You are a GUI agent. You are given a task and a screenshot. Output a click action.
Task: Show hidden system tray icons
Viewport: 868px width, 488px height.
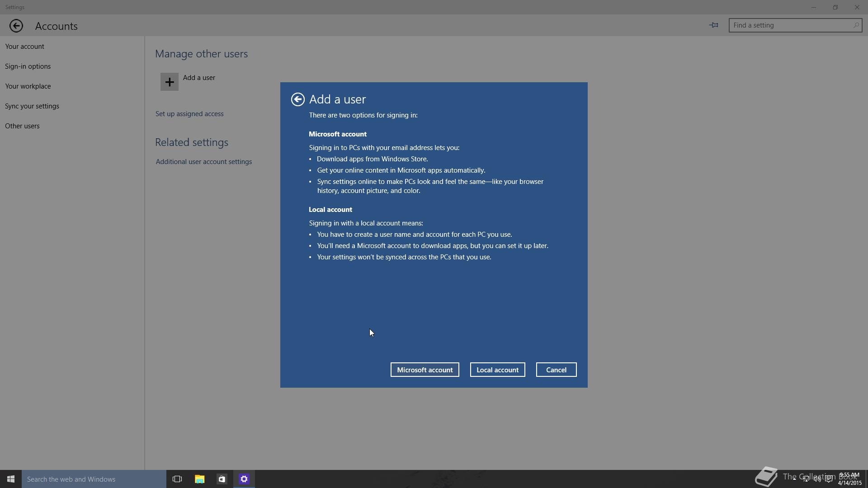794,479
